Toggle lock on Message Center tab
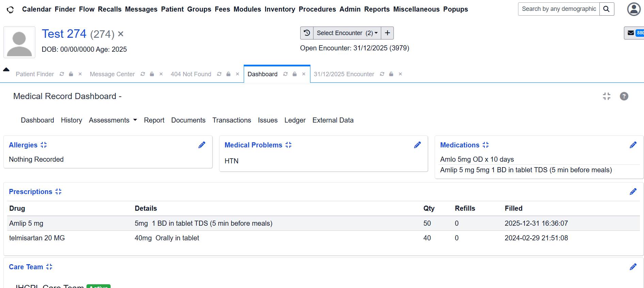 coord(152,74)
